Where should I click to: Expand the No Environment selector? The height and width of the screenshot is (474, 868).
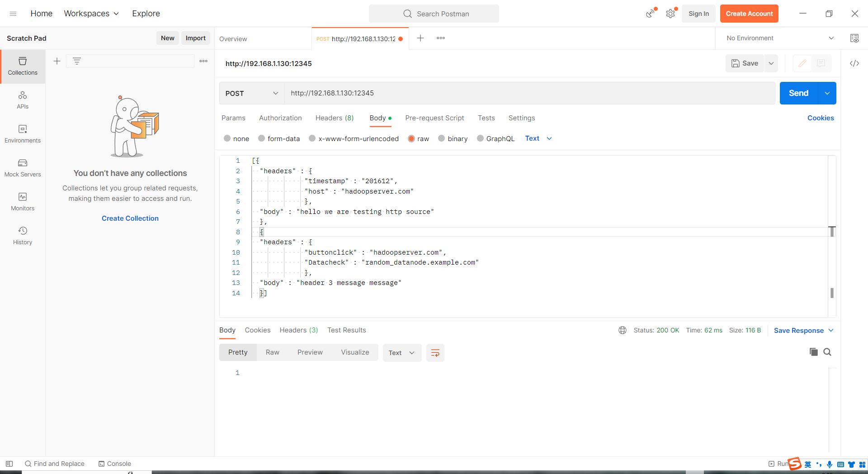click(x=780, y=38)
